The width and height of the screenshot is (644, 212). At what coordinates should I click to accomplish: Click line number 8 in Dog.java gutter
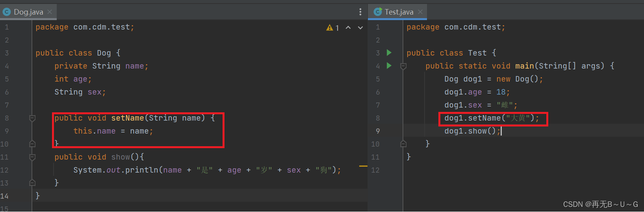click(7, 118)
